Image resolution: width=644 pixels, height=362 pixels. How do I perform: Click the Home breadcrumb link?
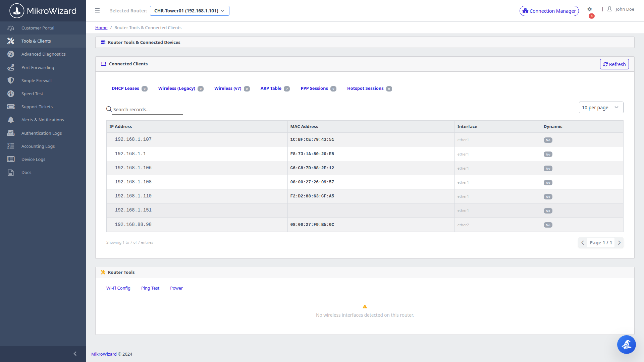[x=101, y=28]
